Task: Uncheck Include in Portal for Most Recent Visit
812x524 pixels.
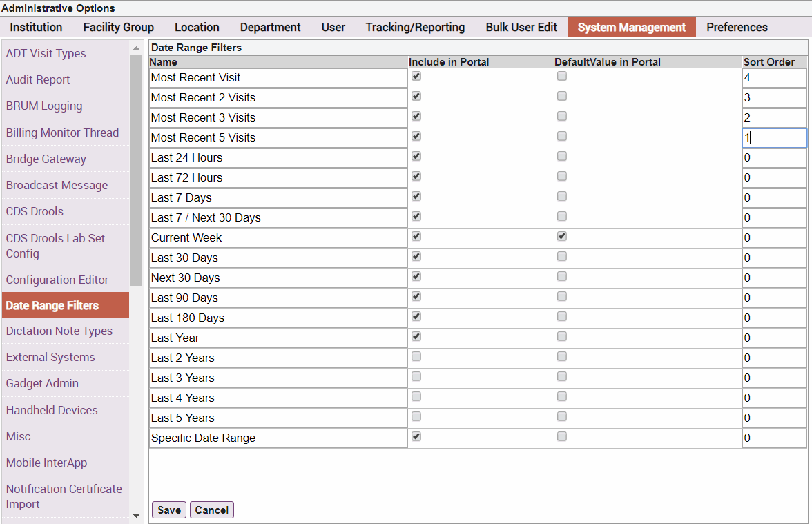Action: [x=416, y=76]
